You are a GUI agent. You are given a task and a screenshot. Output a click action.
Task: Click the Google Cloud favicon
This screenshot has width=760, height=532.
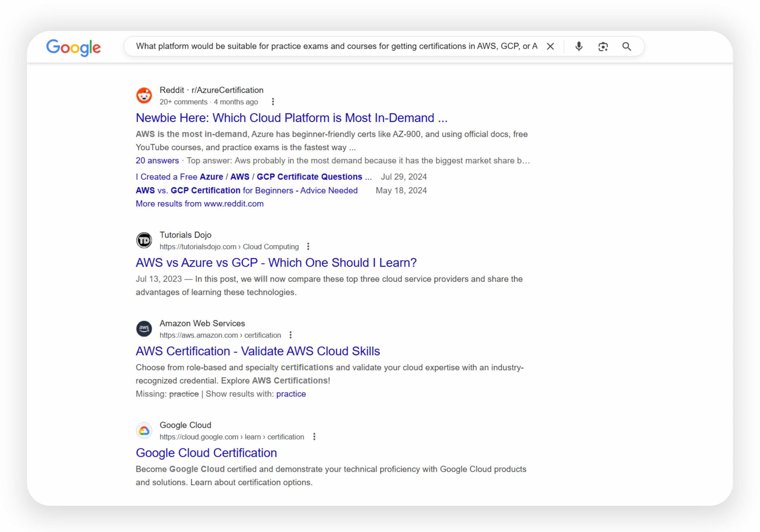[x=144, y=430]
